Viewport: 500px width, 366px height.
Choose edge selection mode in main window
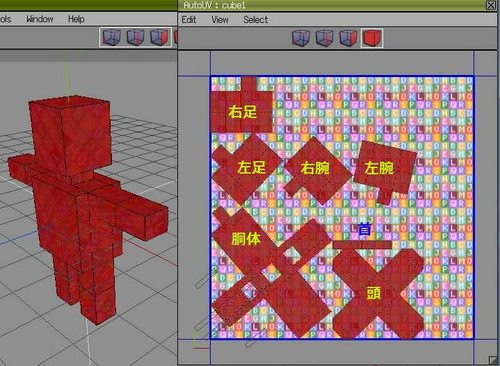[x=135, y=37]
